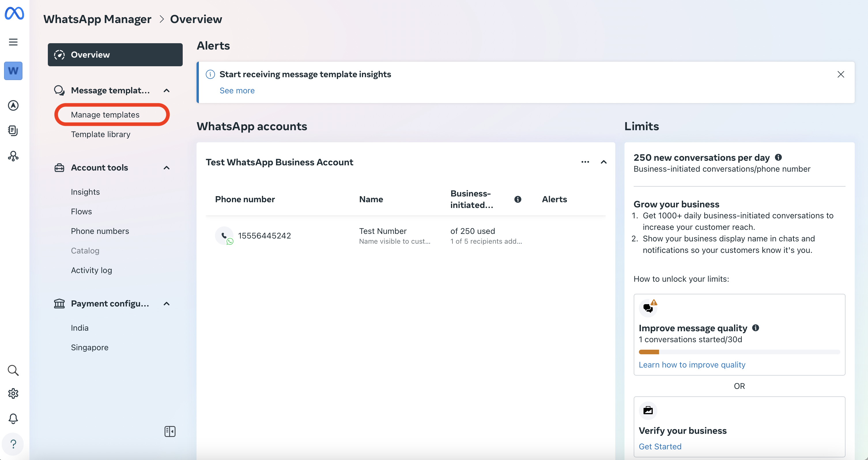The image size is (868, 460).
Task: Go to Flows
Action: (x=81, y=211)
